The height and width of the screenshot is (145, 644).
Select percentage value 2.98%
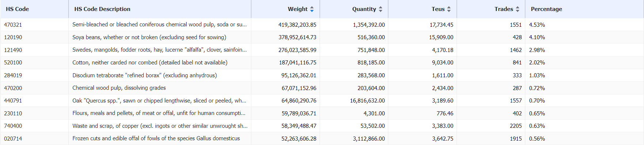pos(537,50)
